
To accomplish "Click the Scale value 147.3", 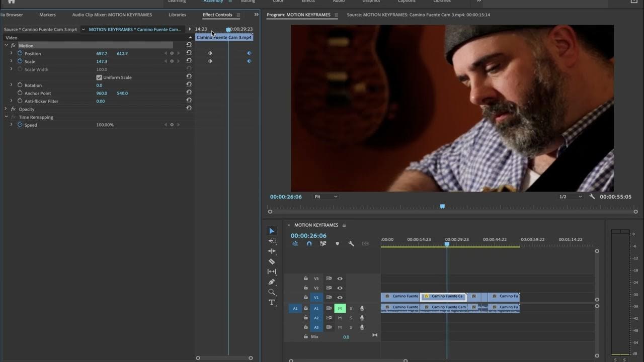I will pyautogui.click(x=102, y=61).
